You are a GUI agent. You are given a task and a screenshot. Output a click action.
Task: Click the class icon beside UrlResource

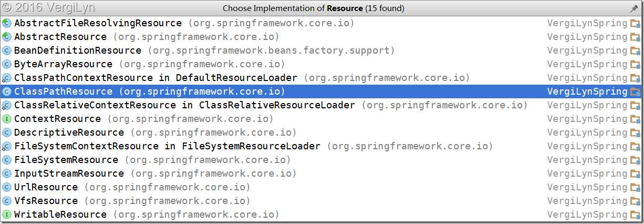coord(7,187)
